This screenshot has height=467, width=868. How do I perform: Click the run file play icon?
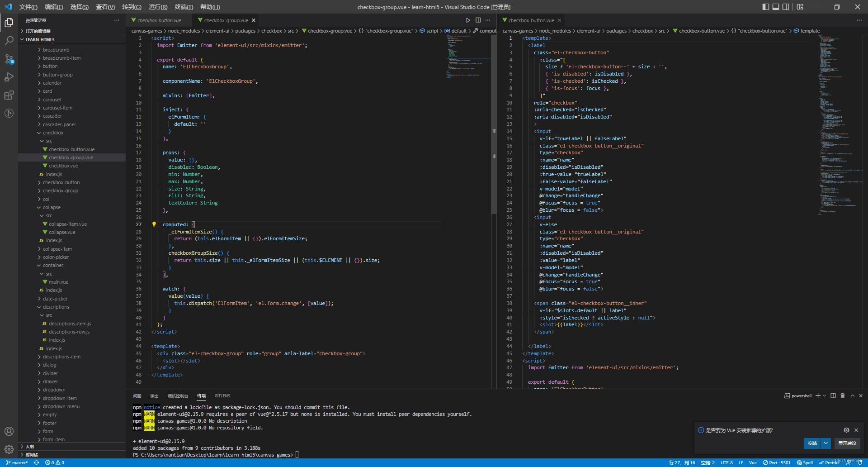468,20
